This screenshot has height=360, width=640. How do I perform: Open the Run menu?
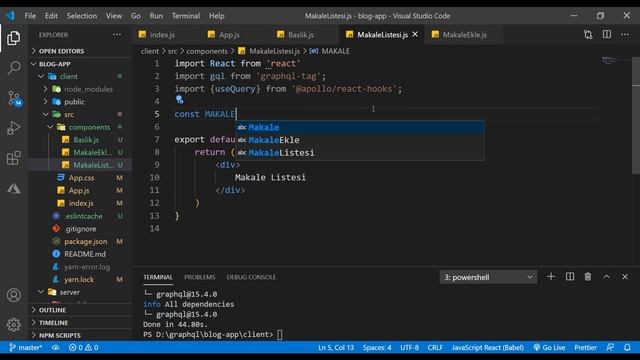tap(156, 16)
